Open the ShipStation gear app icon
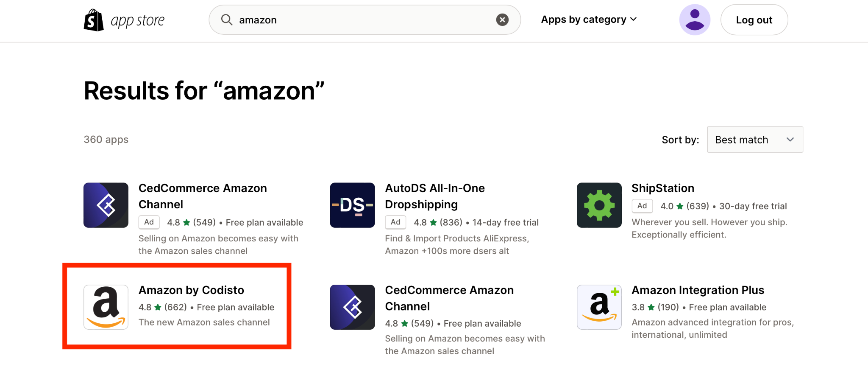 [x=599, y=205]
